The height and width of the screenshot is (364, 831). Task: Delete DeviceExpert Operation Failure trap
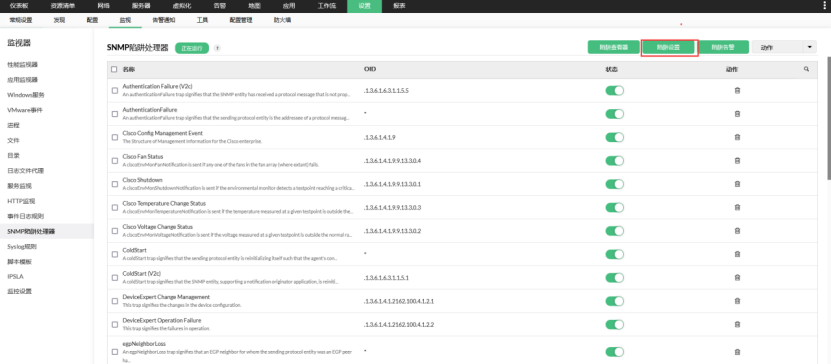click(737, 324)
